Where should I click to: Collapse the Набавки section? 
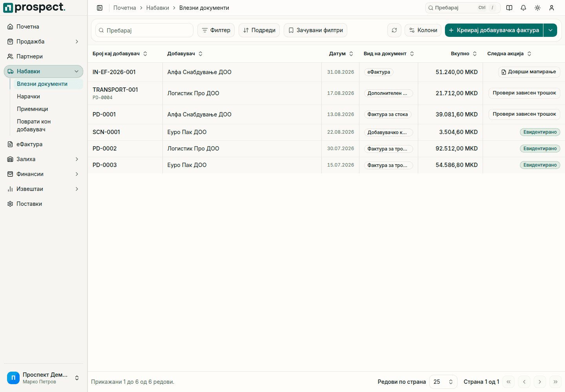(x=44, y=71)
